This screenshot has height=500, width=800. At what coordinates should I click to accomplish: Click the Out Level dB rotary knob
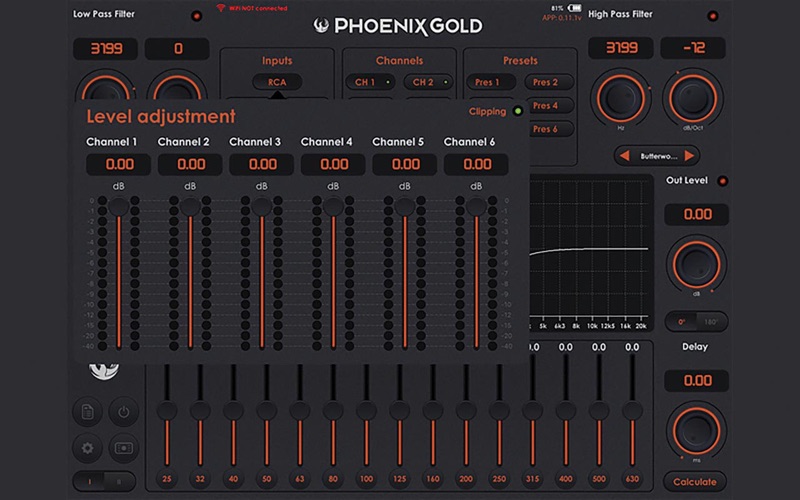pos(696,264)
